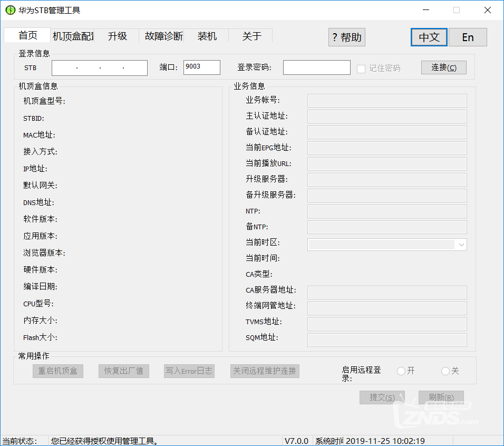Click the TVMS地址 field

[387, 324]
